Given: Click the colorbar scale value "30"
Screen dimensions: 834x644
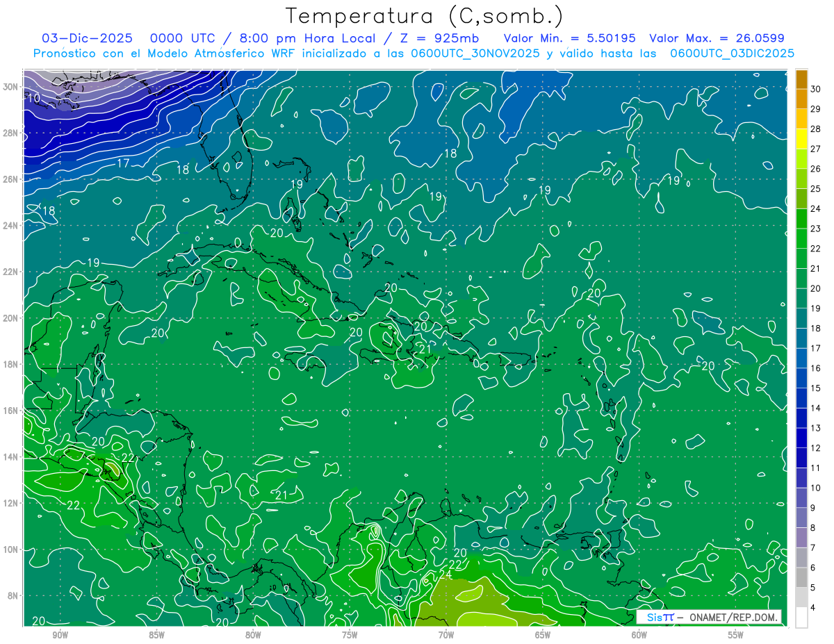Looking at the screenshot, I should tap(816, 88).
